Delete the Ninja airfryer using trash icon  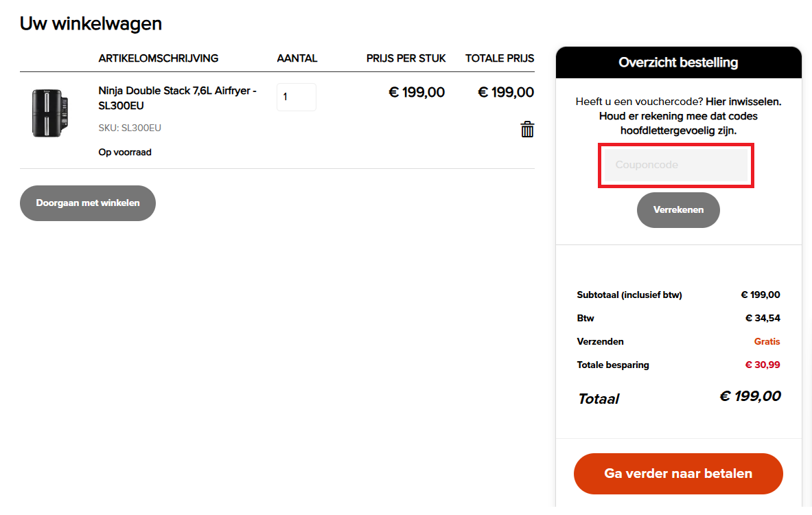click(x=527, y=129)
